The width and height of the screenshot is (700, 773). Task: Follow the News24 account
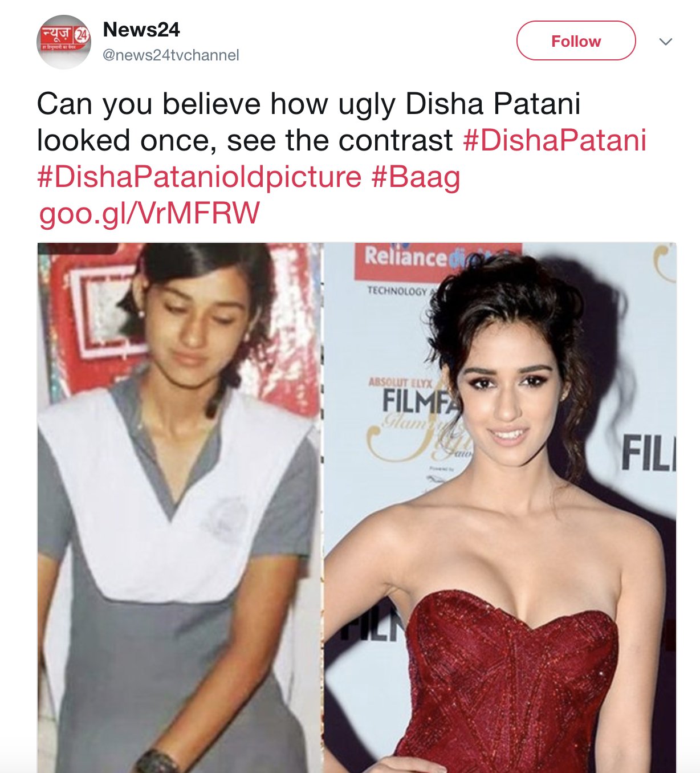576,40
